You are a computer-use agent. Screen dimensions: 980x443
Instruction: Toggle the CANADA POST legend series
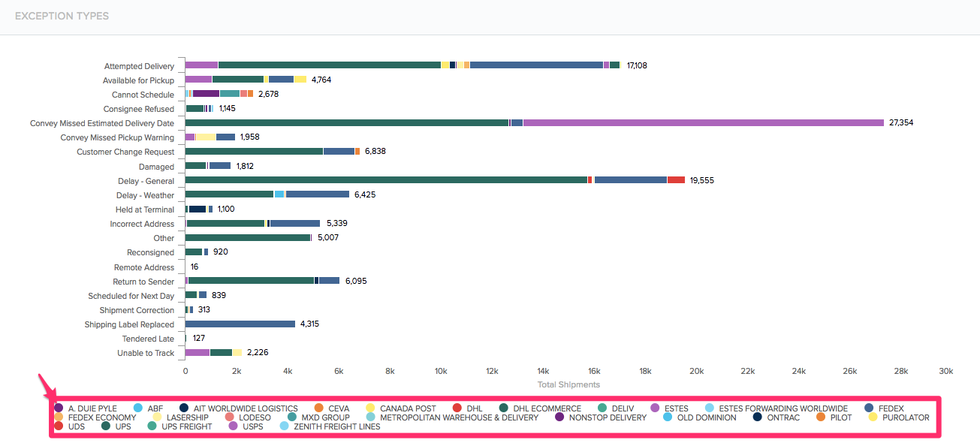400,408
